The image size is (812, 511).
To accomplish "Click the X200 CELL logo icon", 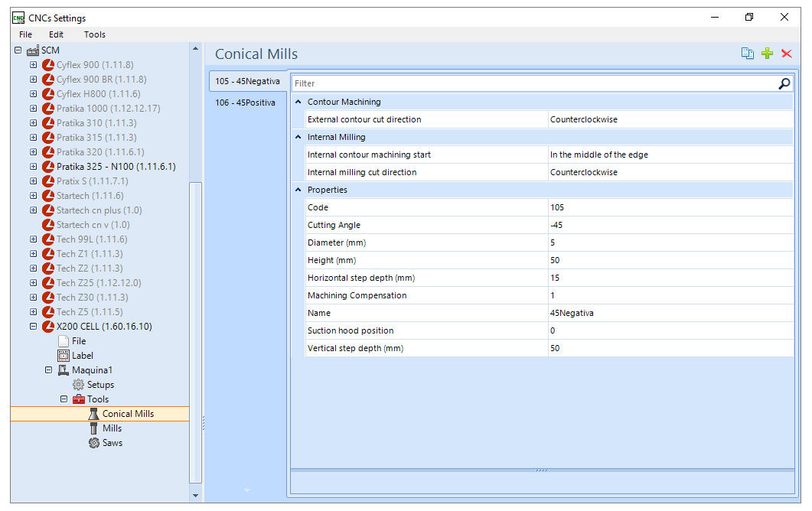I will 48,327.
